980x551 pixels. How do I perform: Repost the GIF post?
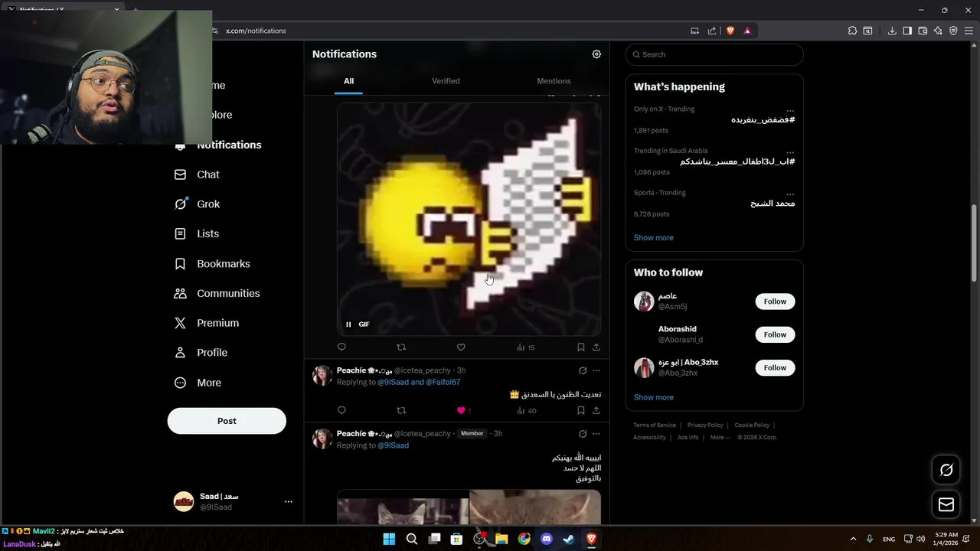(401, 347)
